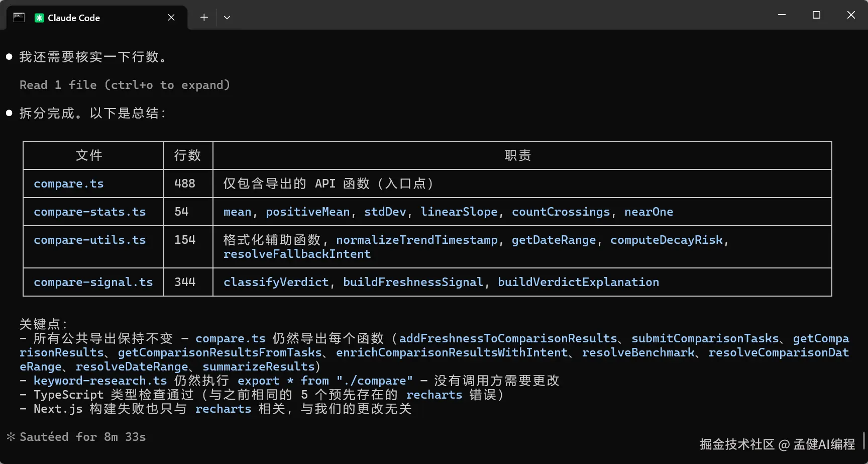The image size is (868, 464).
Task: Click the compare-stats.ts file name
Action: (x=90, y=212)
